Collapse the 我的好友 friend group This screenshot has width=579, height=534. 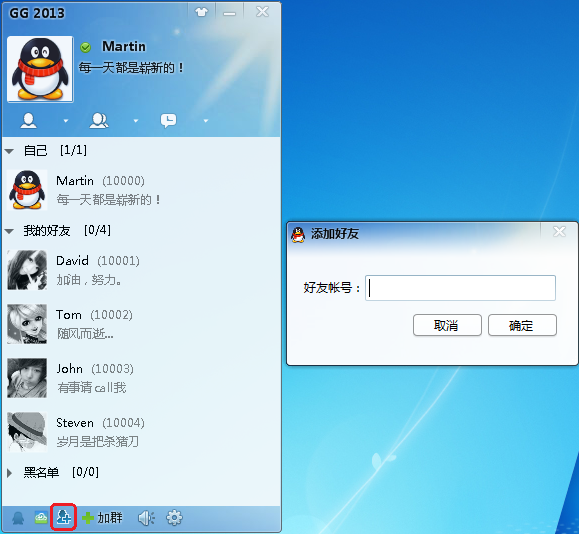pyautogui.click(x=9, y=231)
